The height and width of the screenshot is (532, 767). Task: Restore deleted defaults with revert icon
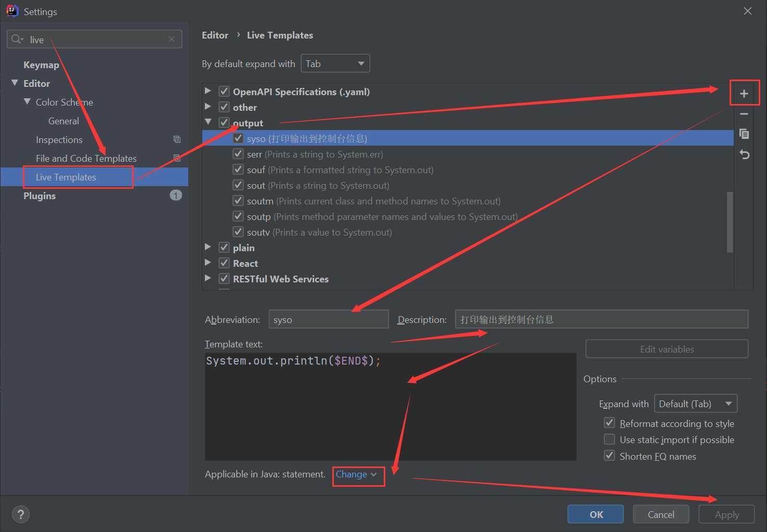(x=744, y=154)
